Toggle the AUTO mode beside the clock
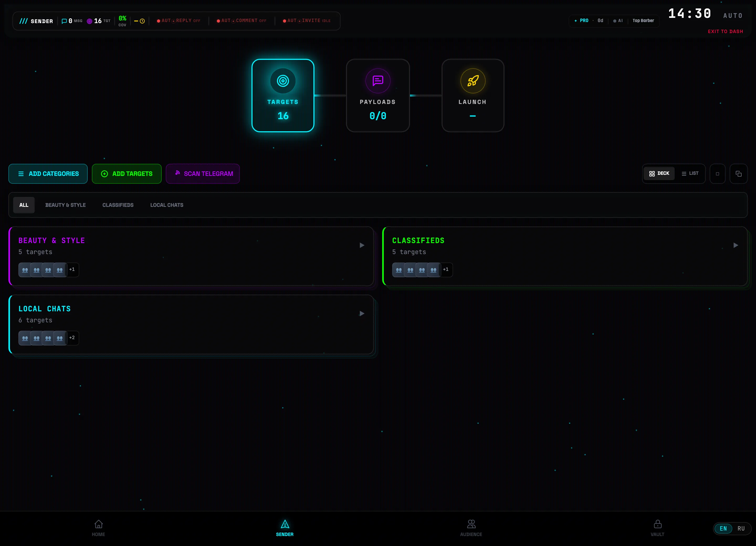Image resolution: width=756 pixels, height=546 pixels. (733, 16)
